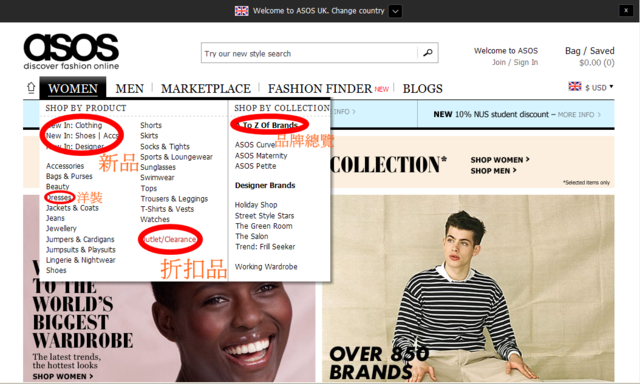This screenshot has height=384, width=640.
Task: Open Shorts category
Action: (x=151, y=125)
